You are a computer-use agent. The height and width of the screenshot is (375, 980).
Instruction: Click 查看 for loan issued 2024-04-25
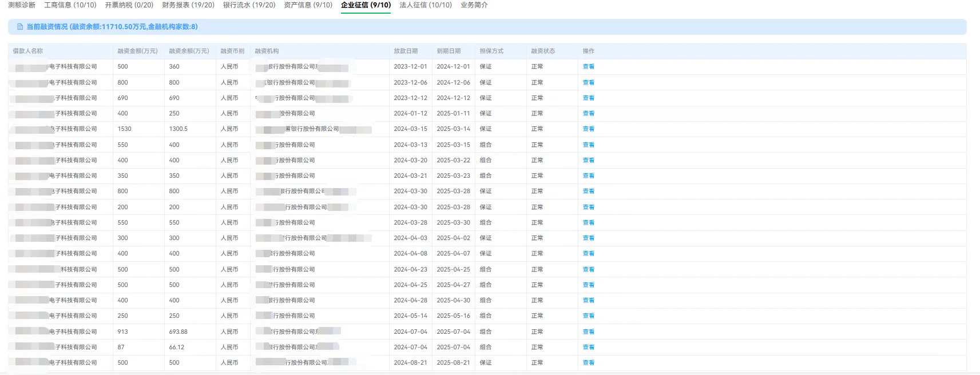(x=589, y=285)
